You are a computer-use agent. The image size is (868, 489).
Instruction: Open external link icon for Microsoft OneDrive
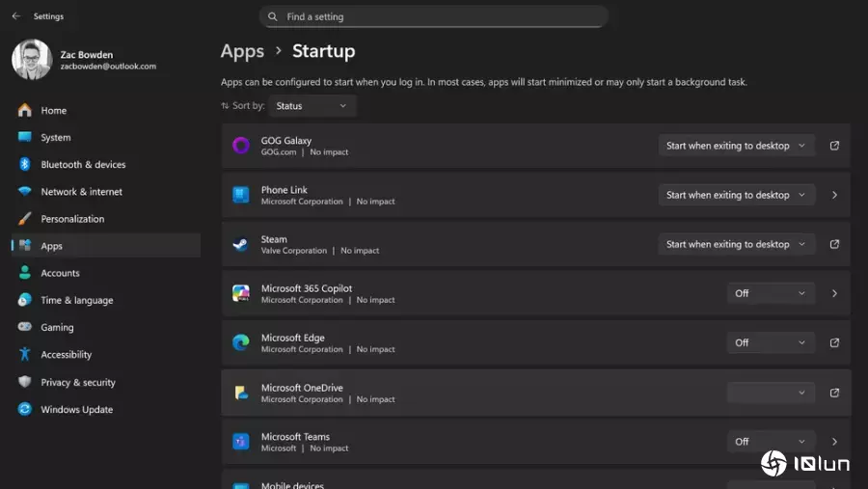[834, 393]
